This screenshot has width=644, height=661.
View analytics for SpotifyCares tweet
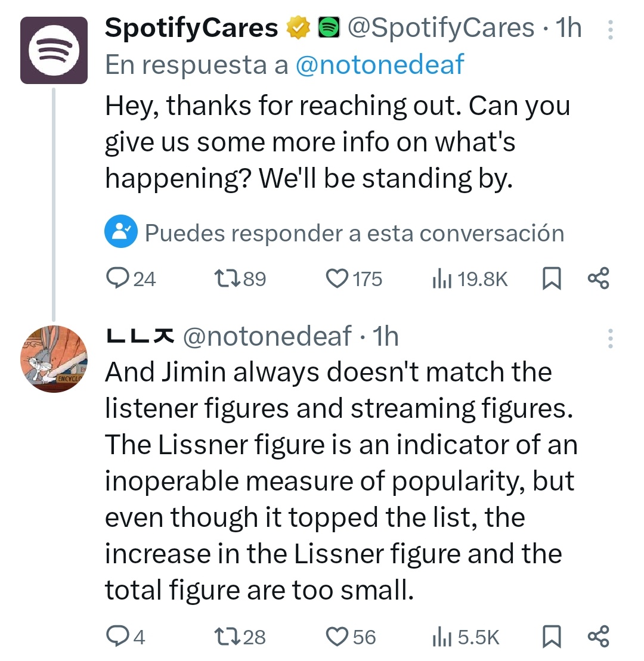pyautogui.click(x=469, y=279)
